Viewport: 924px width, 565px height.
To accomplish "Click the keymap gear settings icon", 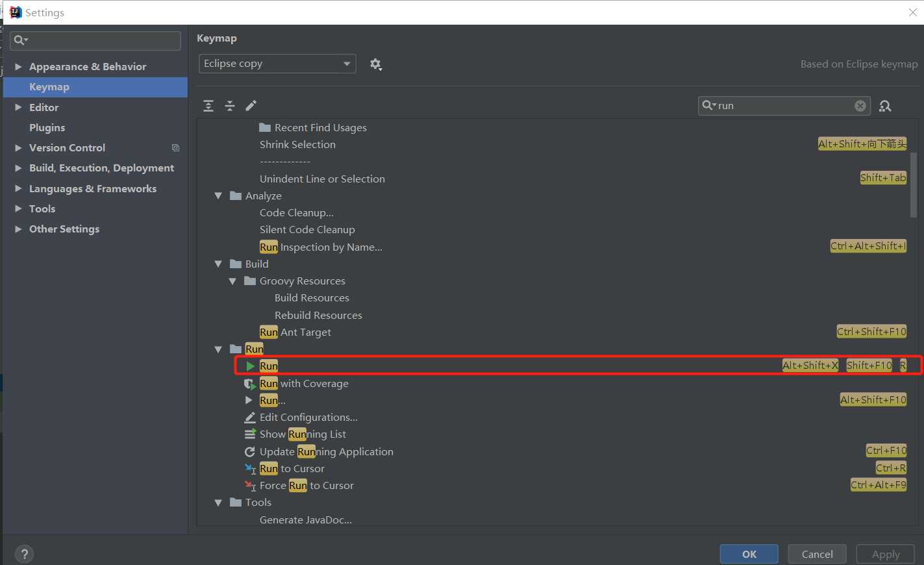I will coord(375,64).
